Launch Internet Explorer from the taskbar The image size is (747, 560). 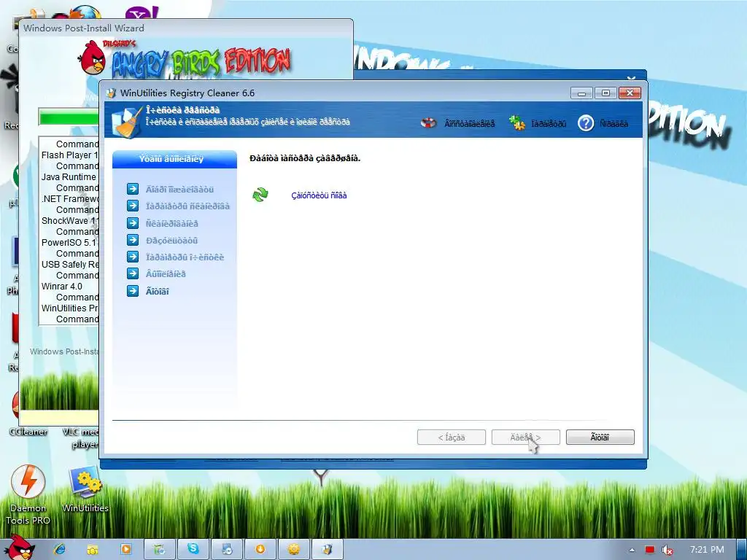click(x=60, y=549)
